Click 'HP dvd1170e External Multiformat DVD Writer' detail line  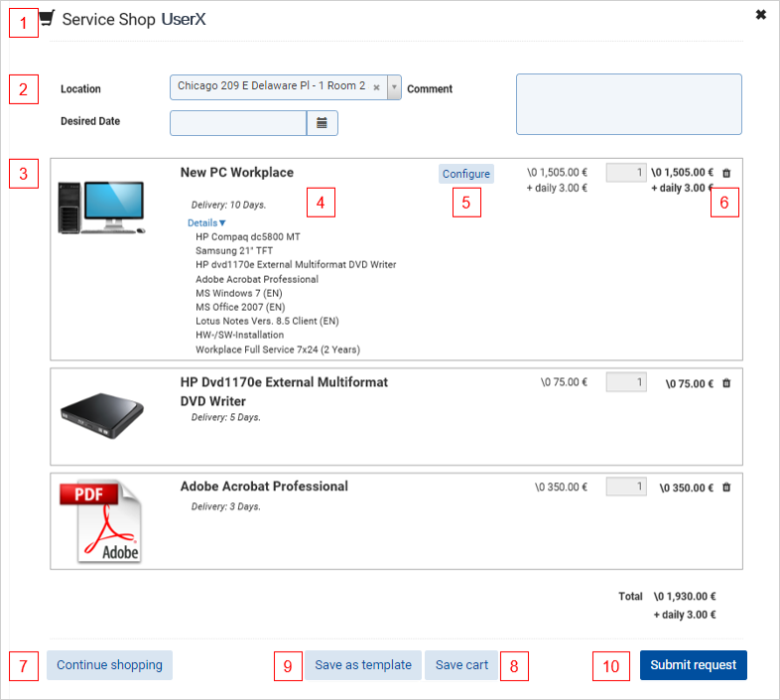point(296,265)
